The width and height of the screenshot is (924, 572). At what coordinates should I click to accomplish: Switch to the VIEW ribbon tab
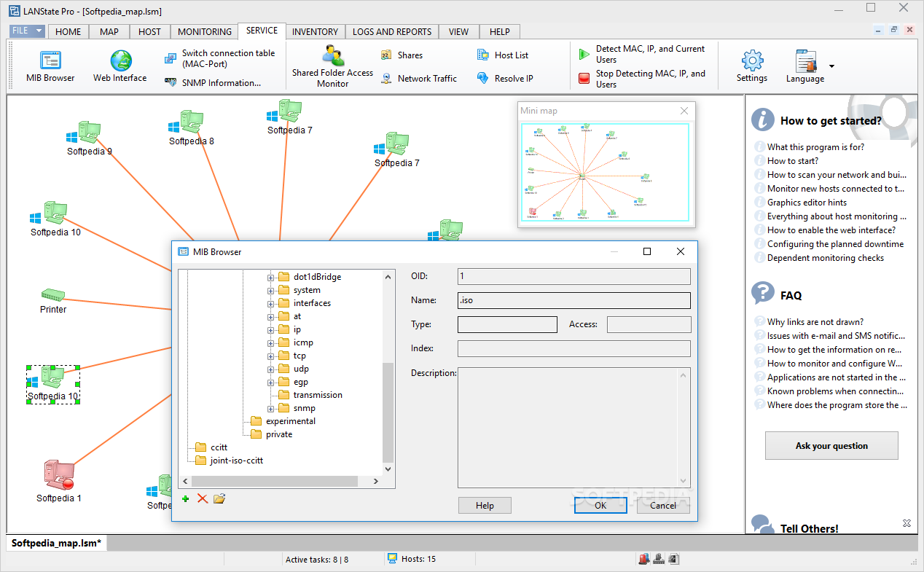pyautogui.click(x=458, y=31)
